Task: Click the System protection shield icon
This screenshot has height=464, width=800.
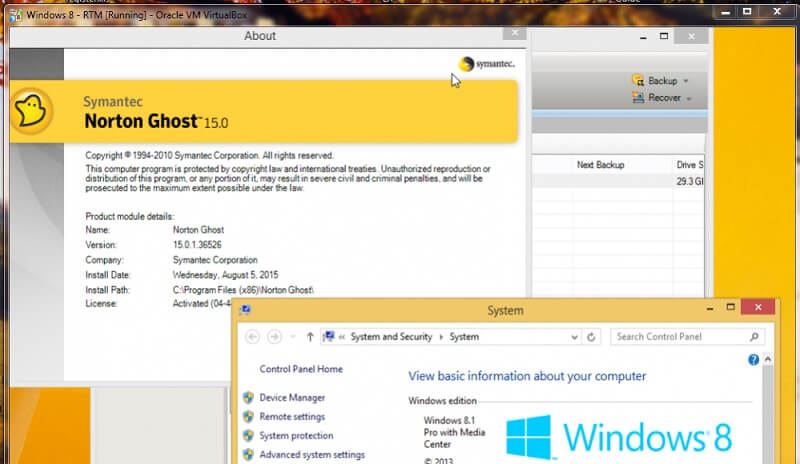Action: coord(248,435)
